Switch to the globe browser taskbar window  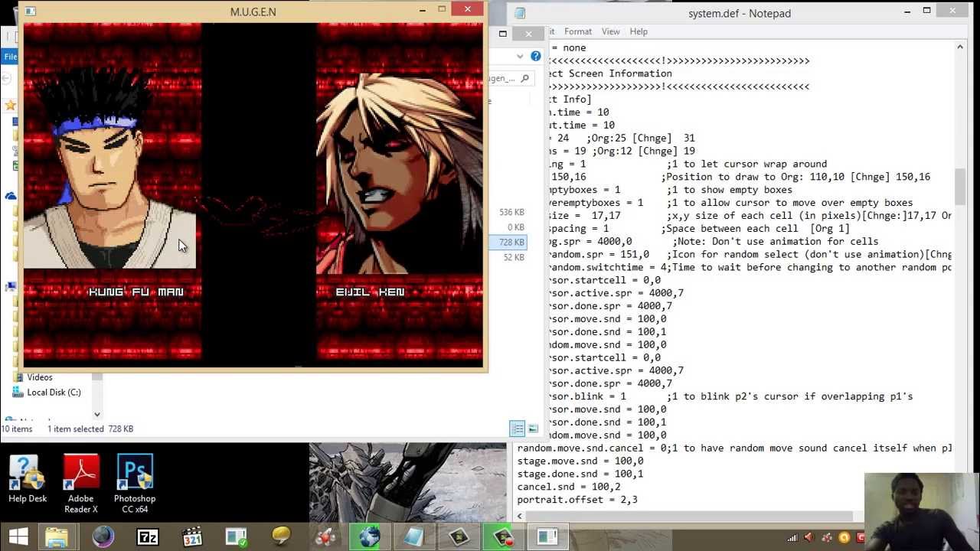(x=370, y=537)
